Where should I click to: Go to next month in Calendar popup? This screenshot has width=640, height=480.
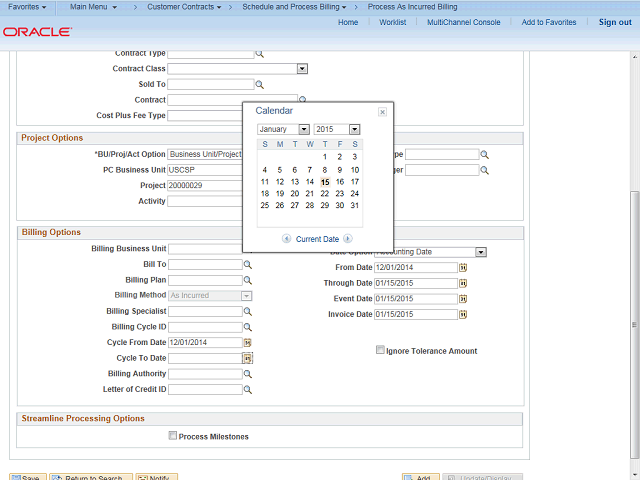348,239
